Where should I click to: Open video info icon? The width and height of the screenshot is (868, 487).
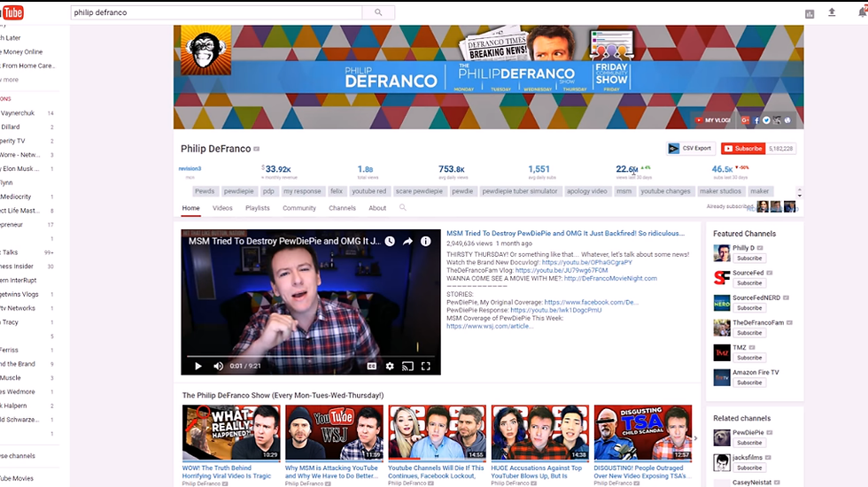[426, 241]
